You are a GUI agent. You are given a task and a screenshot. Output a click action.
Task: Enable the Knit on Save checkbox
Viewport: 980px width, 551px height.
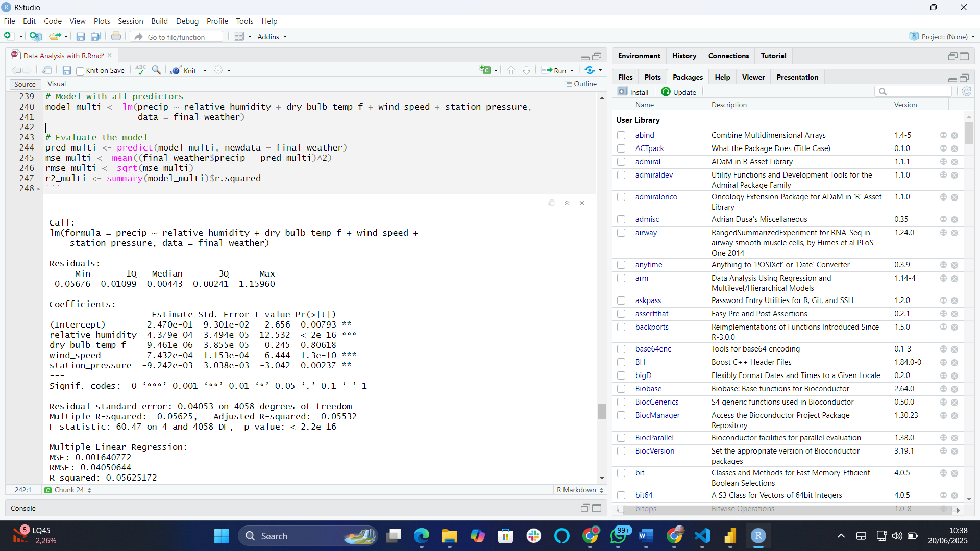click(x=80, y=71)
